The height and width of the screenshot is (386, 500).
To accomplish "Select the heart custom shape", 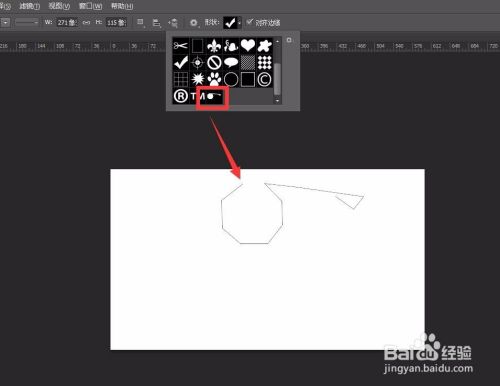I will (x=248, y=46).
